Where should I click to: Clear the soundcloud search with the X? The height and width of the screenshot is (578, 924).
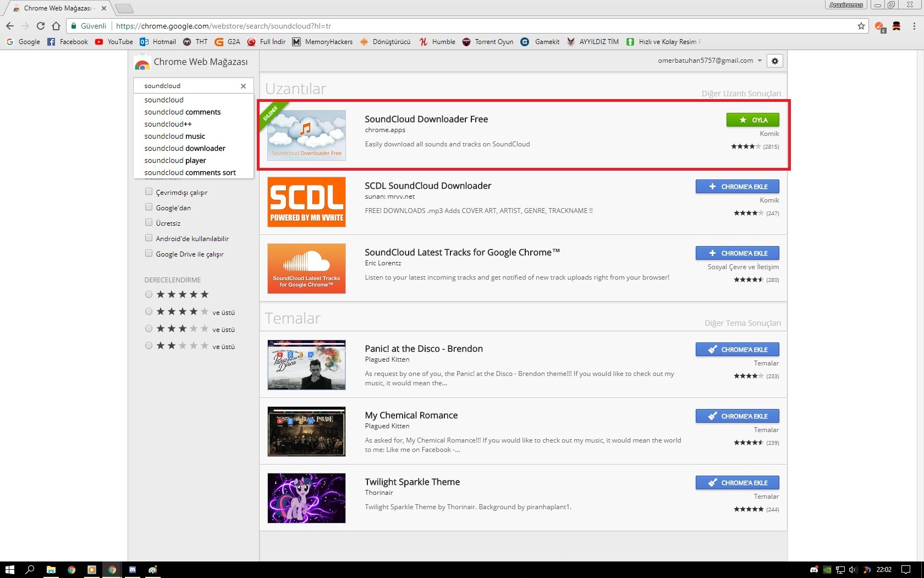(x=243, y=86)
